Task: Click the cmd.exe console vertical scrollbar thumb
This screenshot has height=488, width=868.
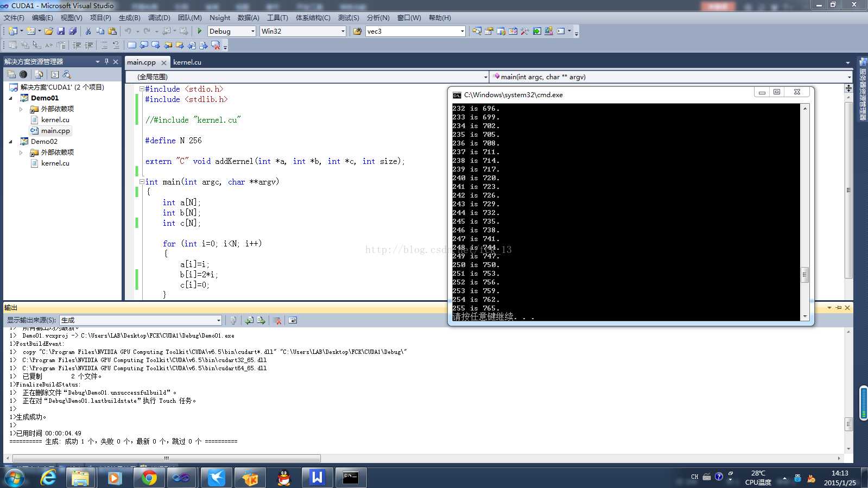Action: (805, 275)
